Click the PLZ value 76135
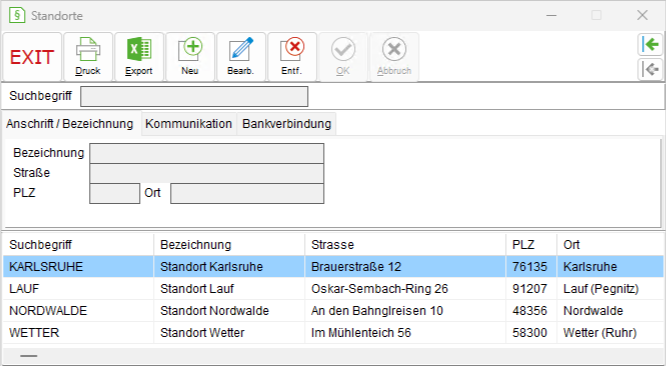The width and height of the screenshot is (666, 366). [531, 267]
